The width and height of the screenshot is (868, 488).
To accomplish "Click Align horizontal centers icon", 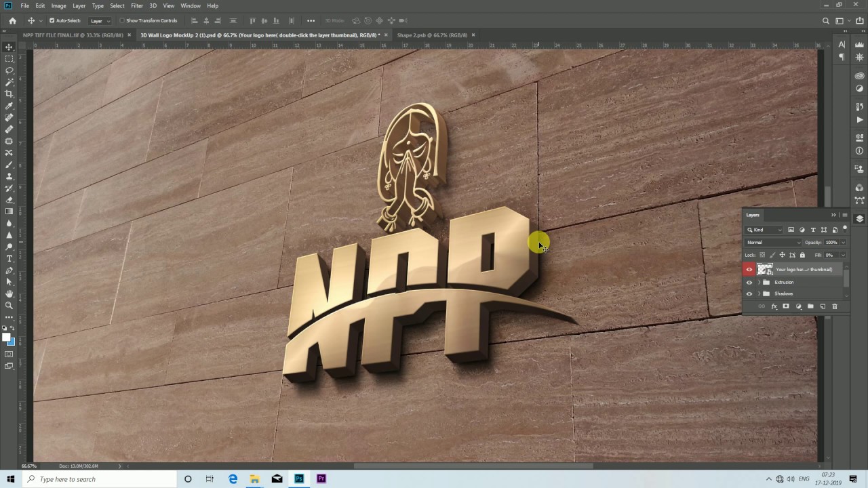I will (x=206, y=20).
